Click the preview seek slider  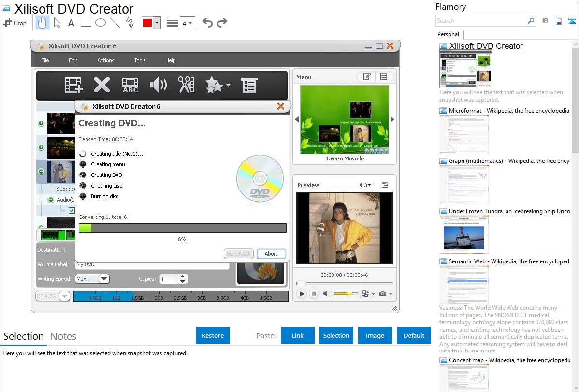344,283
